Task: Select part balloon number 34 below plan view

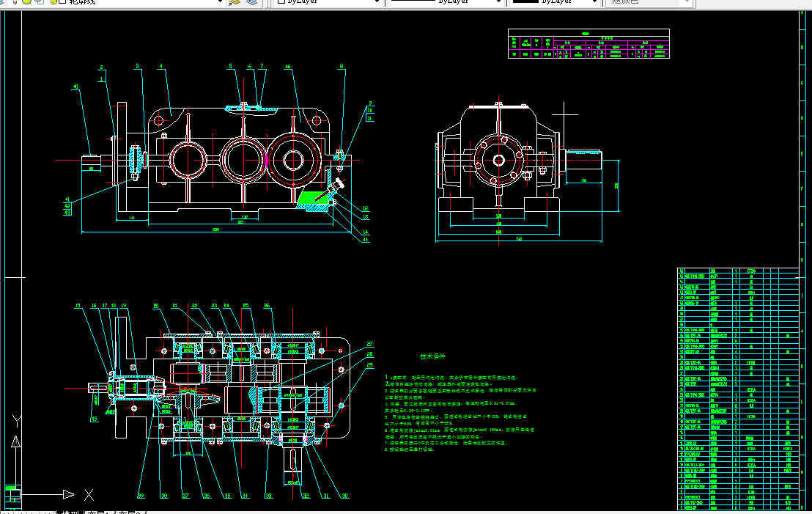Action: (245, 496)
